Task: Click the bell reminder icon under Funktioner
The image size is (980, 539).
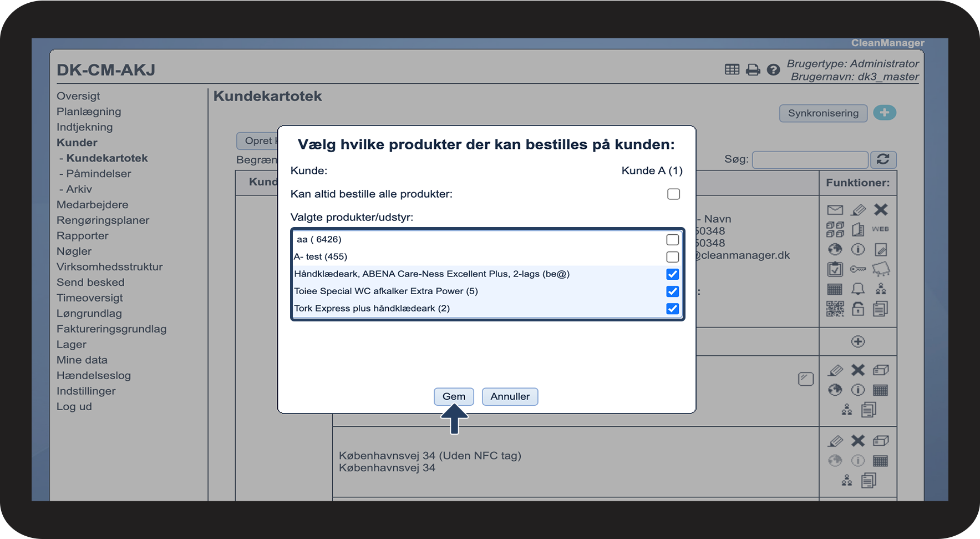Action: pos(858,289)
